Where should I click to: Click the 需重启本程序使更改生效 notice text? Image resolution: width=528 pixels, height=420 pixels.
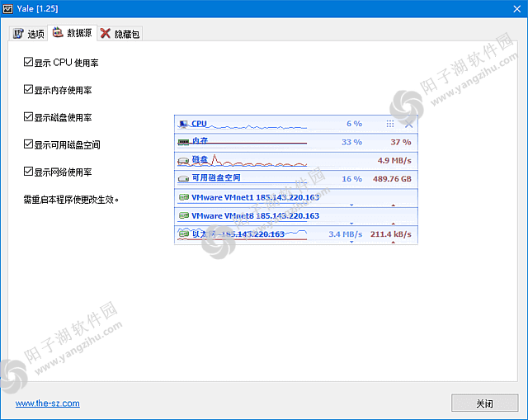point(71,200)
